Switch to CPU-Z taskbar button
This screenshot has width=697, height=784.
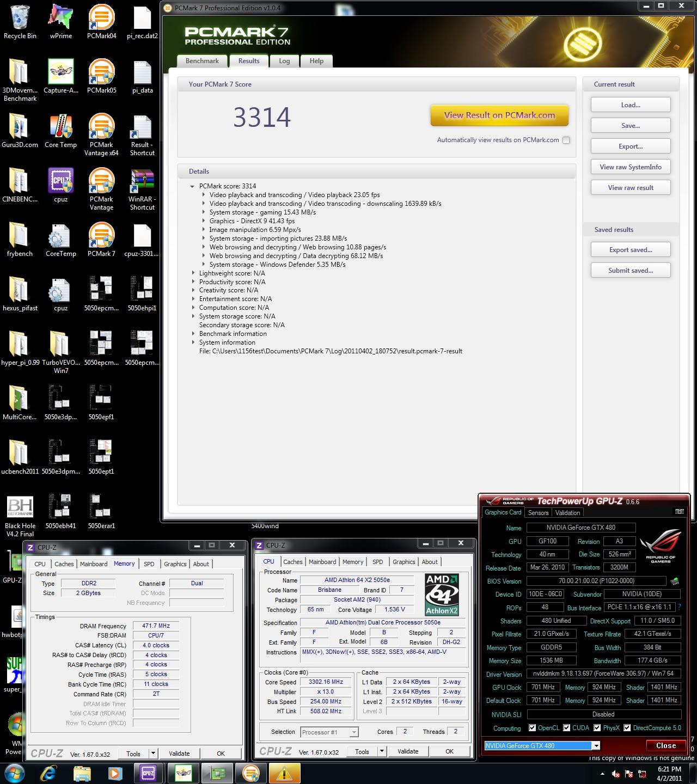point(148,773)
